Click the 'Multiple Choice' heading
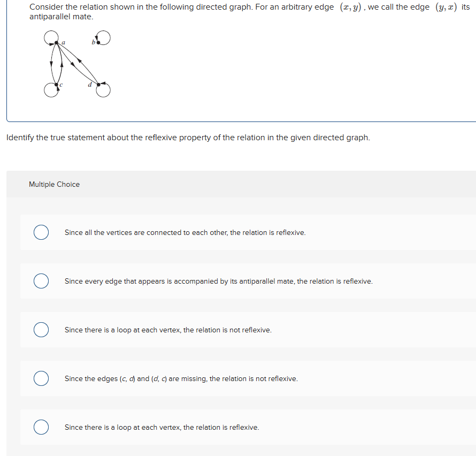 tap(54, 184)
